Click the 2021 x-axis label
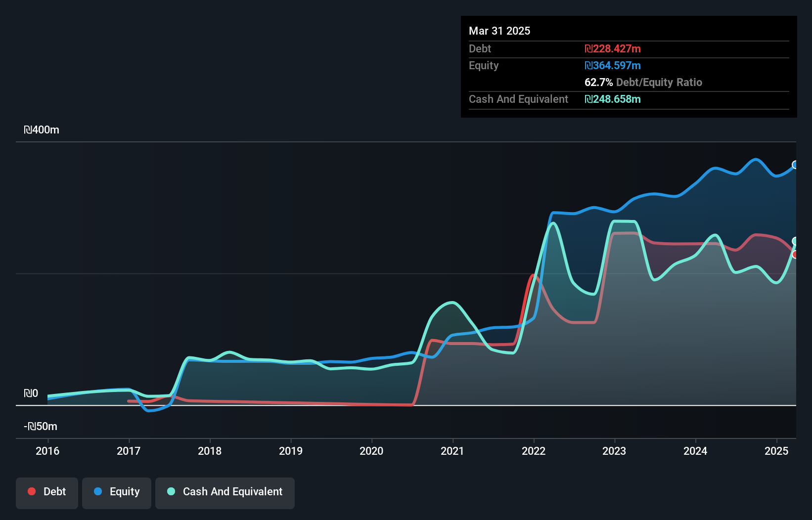The height and width of the screenshot is (520, 812). click(x=452, y=451)
